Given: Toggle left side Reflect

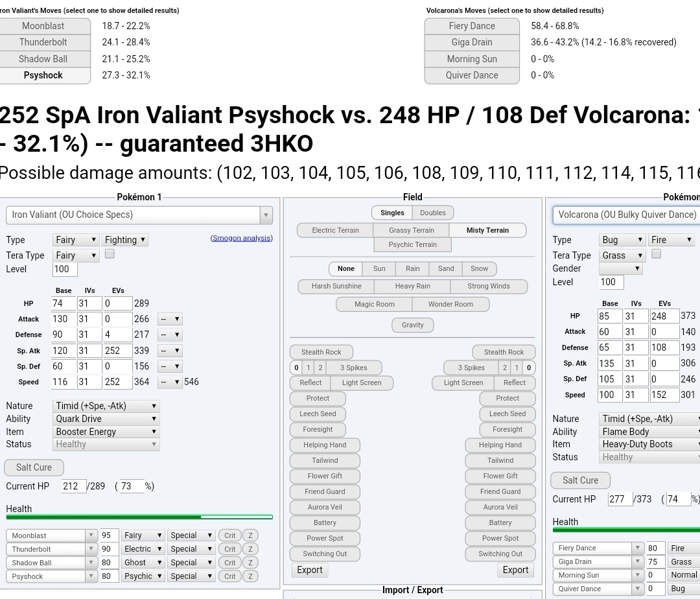Looking at the screenshot, I should [x=310, y=383].
